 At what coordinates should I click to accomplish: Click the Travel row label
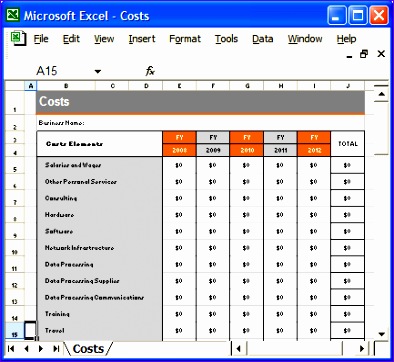click(55, 330)
